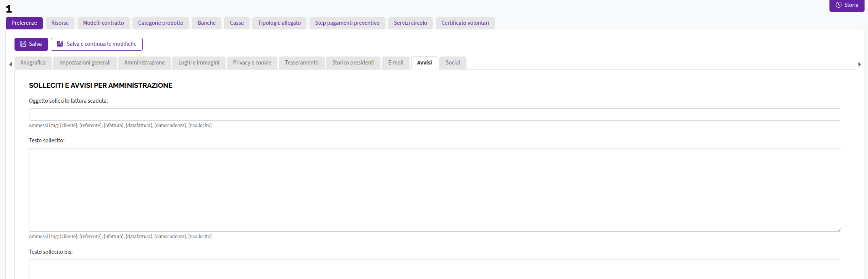The image size is (868, 279).
Task: Switch to the Social tab
Action: coord(453,63)
